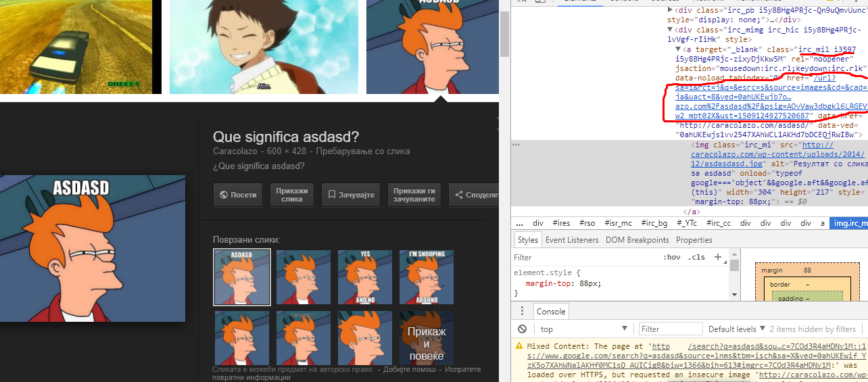Open the related Fry thumbnail without caption

click(x=304, y=277)
